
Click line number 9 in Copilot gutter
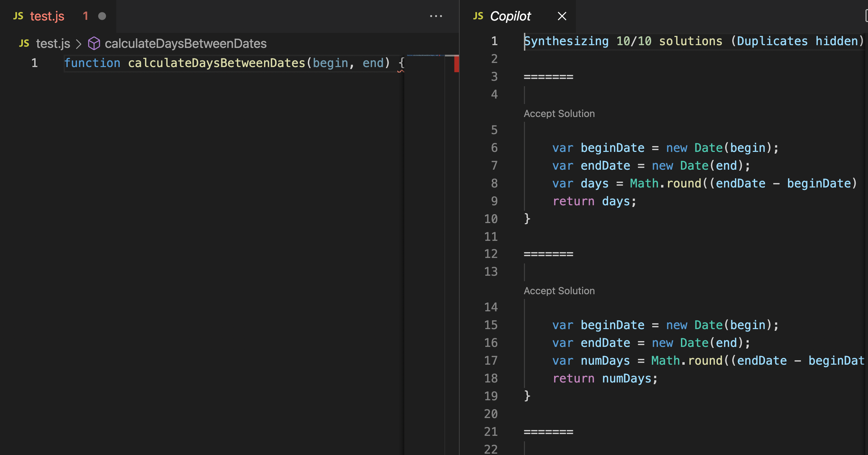click(494, 201)
